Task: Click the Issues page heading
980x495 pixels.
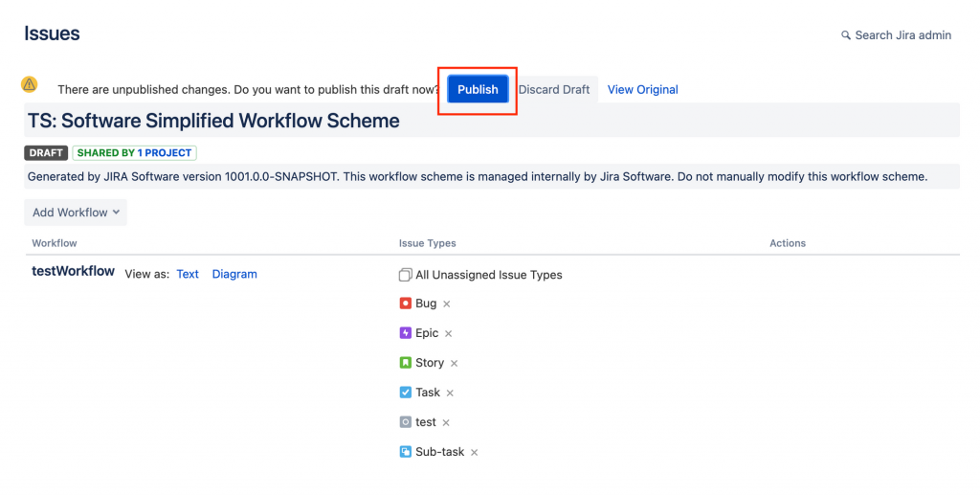Action: pos(52,34)
